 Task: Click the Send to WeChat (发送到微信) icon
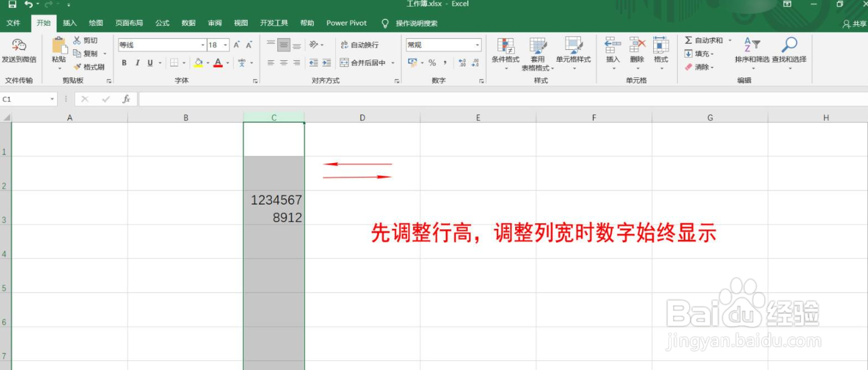point(18,46)
